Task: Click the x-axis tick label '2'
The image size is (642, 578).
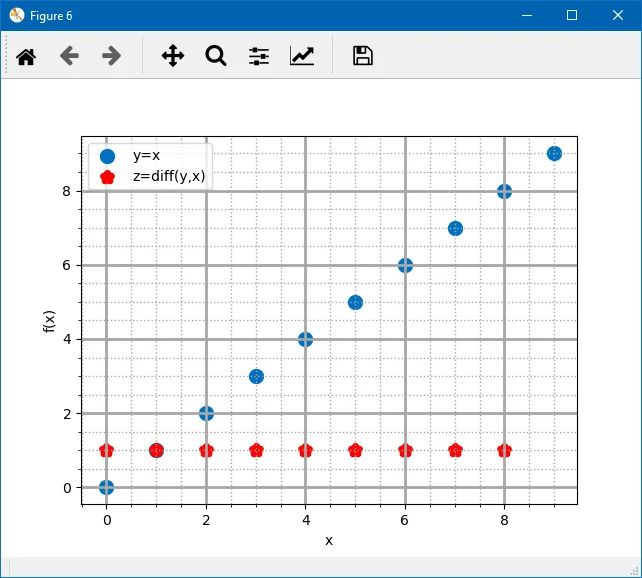Action: tap(206, 520)
